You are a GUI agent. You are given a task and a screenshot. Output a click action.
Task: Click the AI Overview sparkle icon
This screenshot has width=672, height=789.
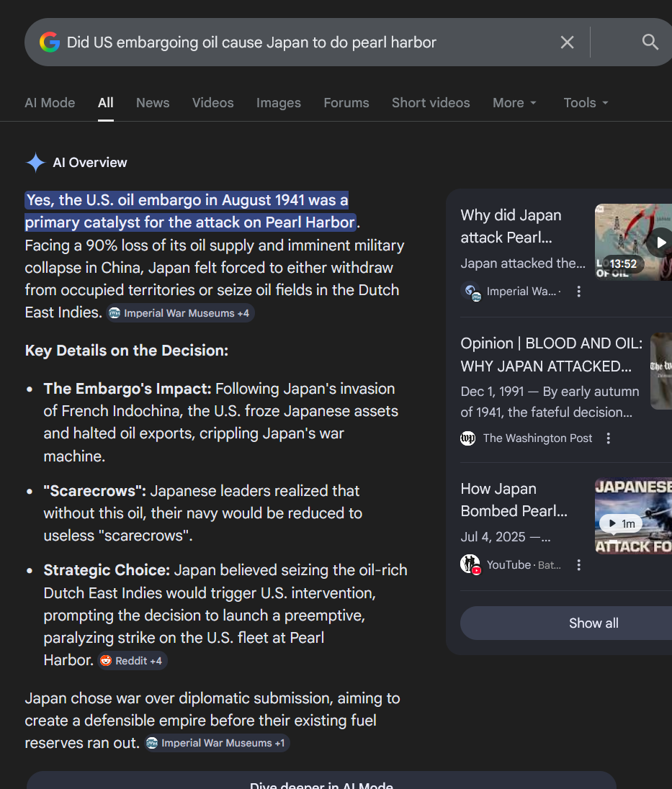pyautogui.click(x=36, y=163)
